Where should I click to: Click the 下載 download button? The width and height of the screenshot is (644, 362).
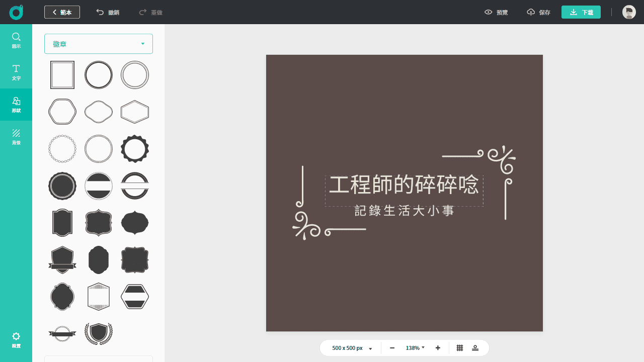pos(581,12)
